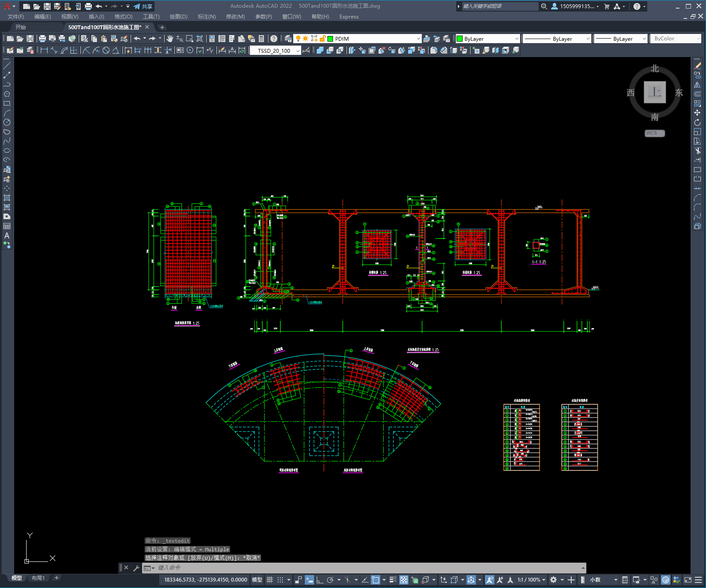Viewport: 706px width, 588px height.
Task: Click the Redo arrow in the standard toolbar
Action: coord(152,39)
